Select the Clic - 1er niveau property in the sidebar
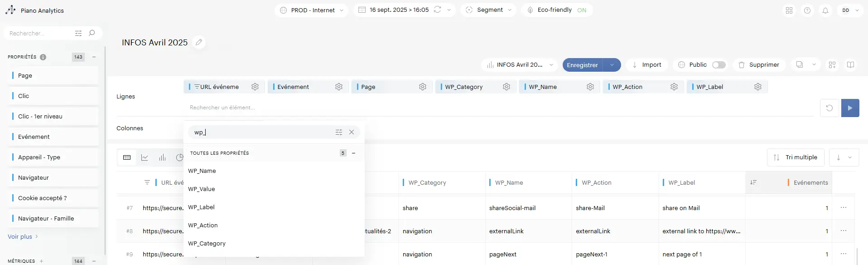This screenshot has height=265, width=868. 53,116
